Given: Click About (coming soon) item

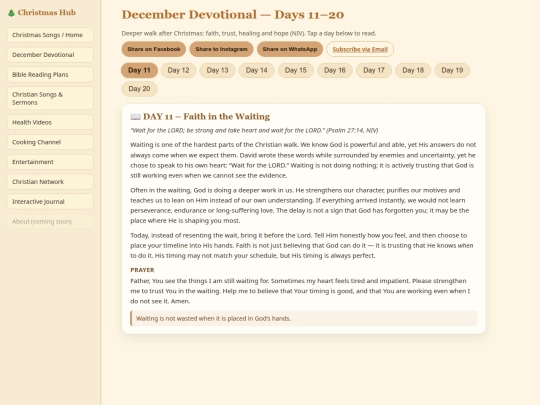Looking at the screenshot, I should [x=50, y=221].
